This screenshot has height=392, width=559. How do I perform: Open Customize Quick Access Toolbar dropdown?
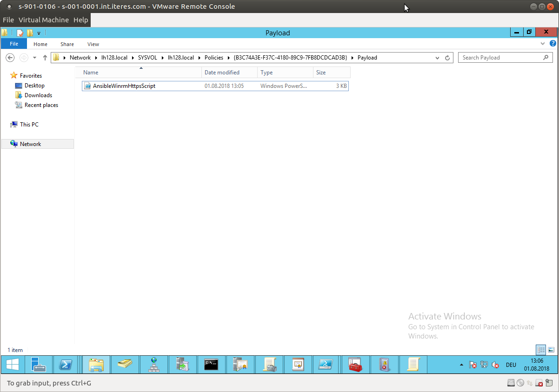(x=39, y=33)
